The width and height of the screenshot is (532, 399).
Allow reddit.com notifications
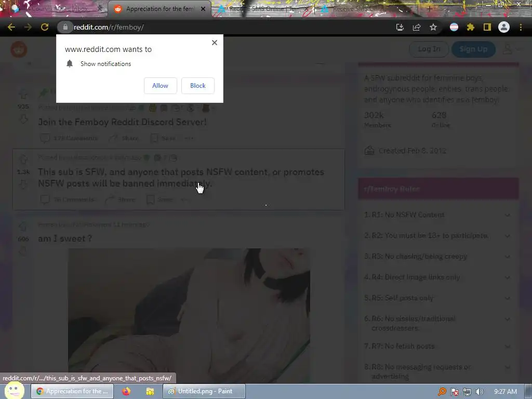click(160, 86)
